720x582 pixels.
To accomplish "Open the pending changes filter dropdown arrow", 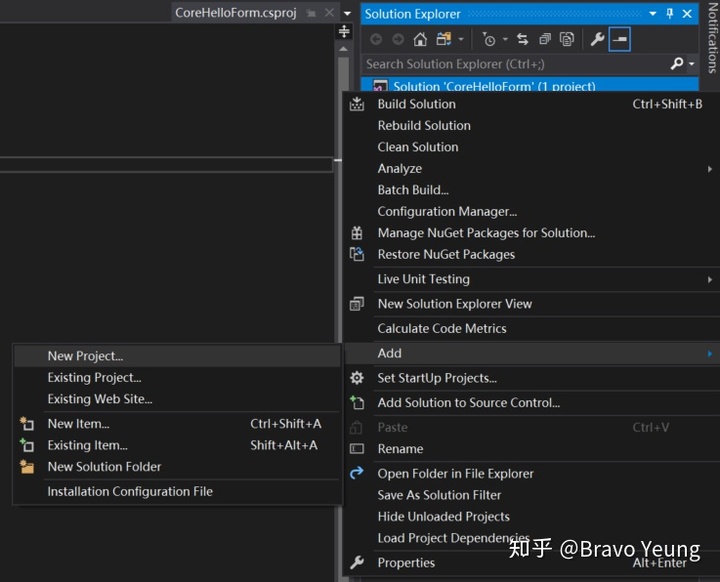I will [x=505, y=40].
